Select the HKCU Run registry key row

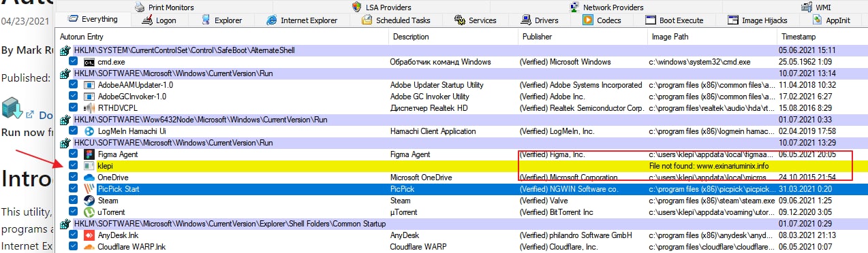click(461, 143)
